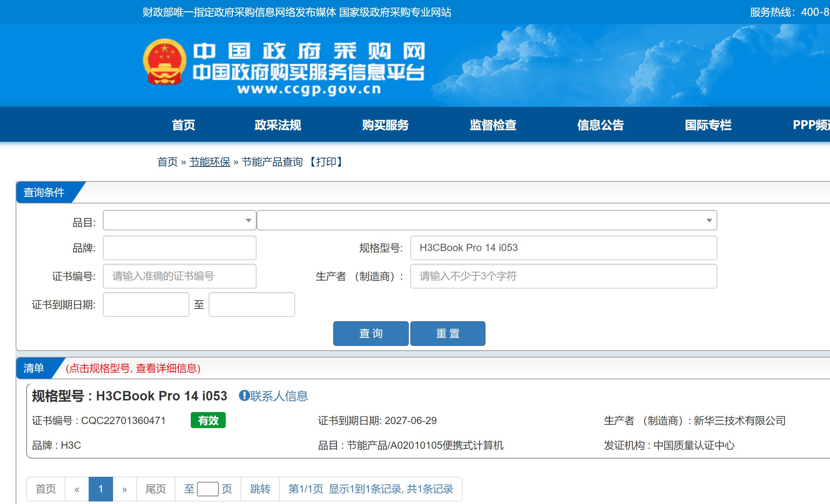
Task: Click the page number jump input box
Action: [208, 489]
